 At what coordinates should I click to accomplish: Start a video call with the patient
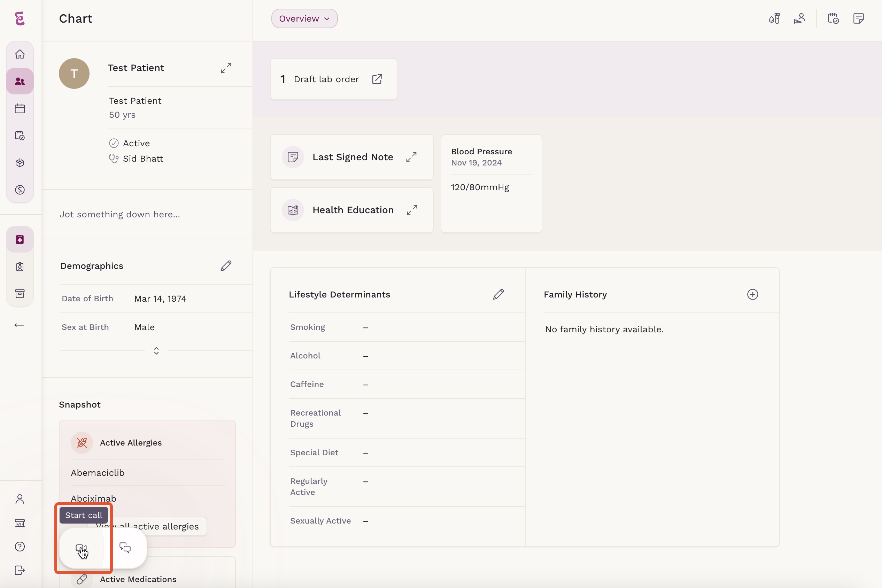coord(82,549)
